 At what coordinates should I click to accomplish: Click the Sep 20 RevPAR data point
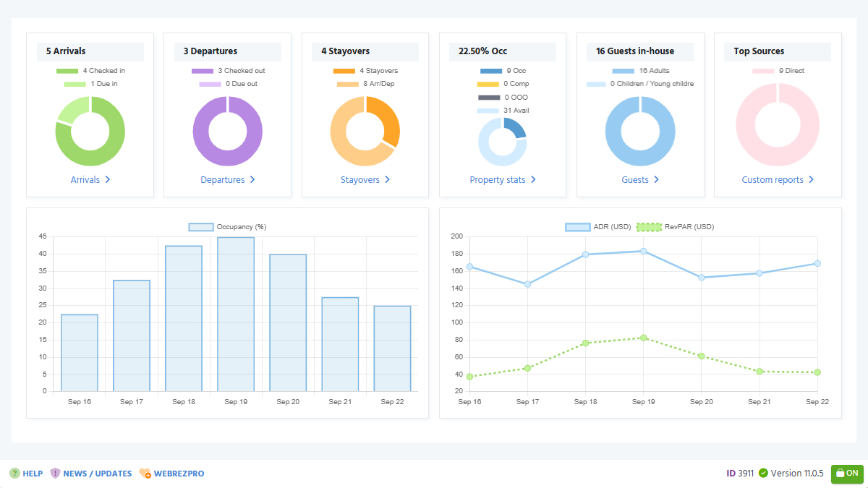701,356
